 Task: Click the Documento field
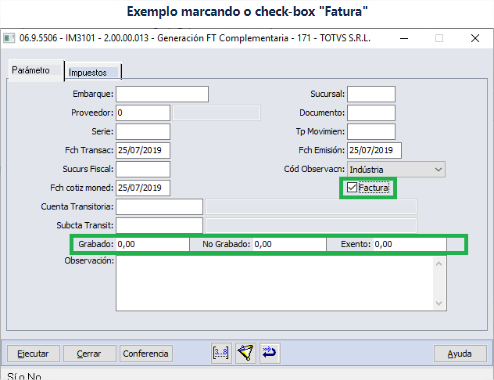point(371,113)
